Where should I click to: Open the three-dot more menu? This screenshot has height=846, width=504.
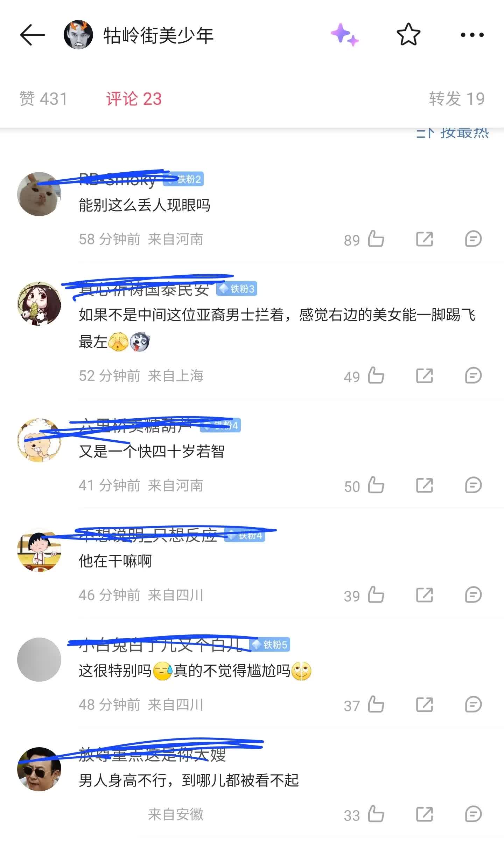coord(472,35)
